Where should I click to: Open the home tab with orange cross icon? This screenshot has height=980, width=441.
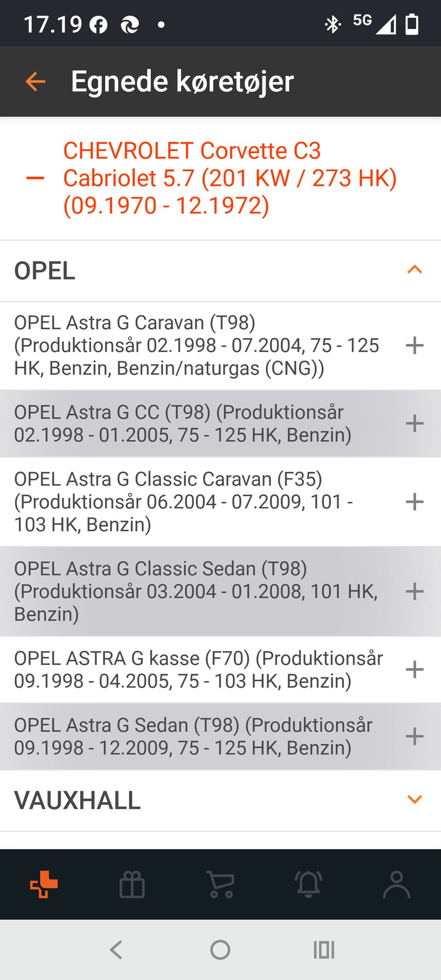point(44,884)
